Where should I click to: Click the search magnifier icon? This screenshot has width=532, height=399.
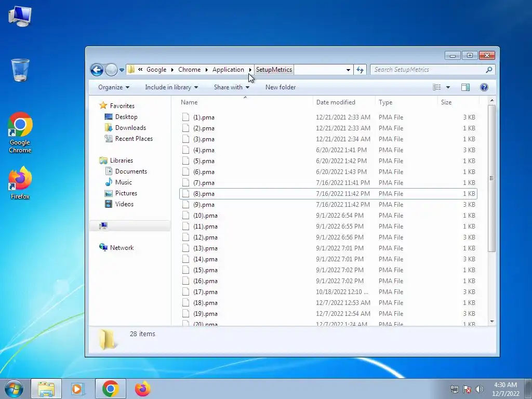pos(489,70)
